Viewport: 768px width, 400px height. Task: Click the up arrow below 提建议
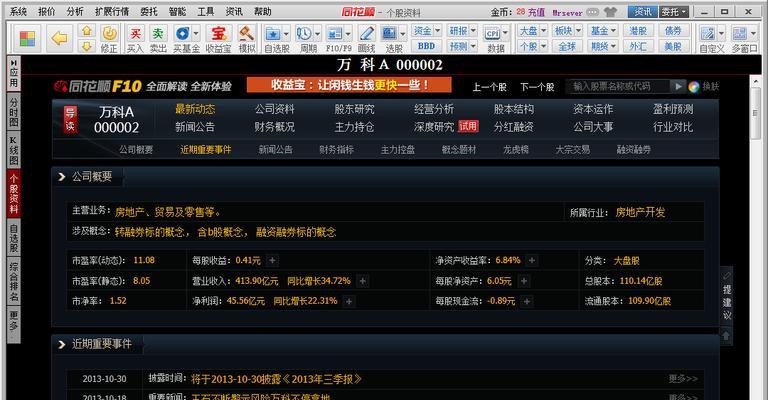point(726,336)
